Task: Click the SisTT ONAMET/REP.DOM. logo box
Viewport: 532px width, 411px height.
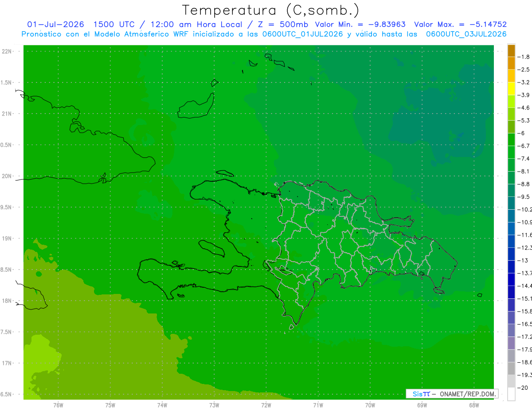Action: (452, 394)
